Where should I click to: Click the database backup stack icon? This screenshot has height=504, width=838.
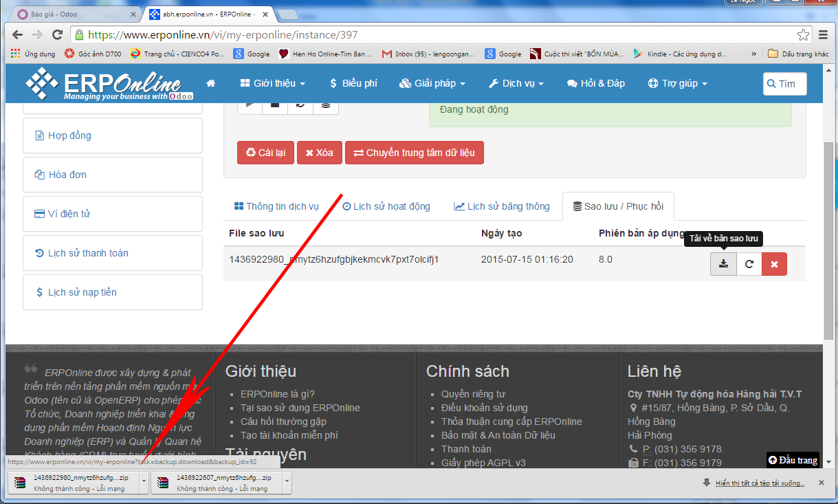(326, 105)
